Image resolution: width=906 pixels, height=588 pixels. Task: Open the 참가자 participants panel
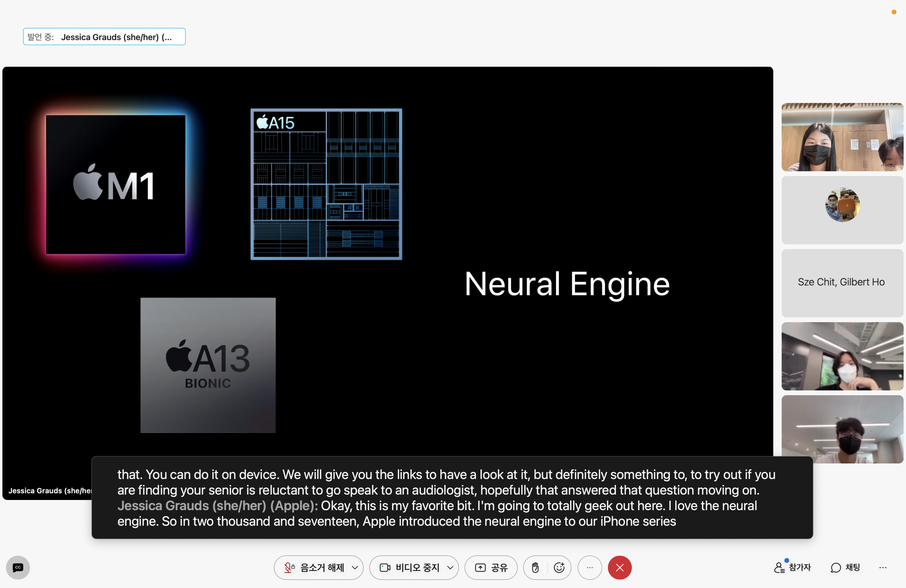(x=792, y=567)
